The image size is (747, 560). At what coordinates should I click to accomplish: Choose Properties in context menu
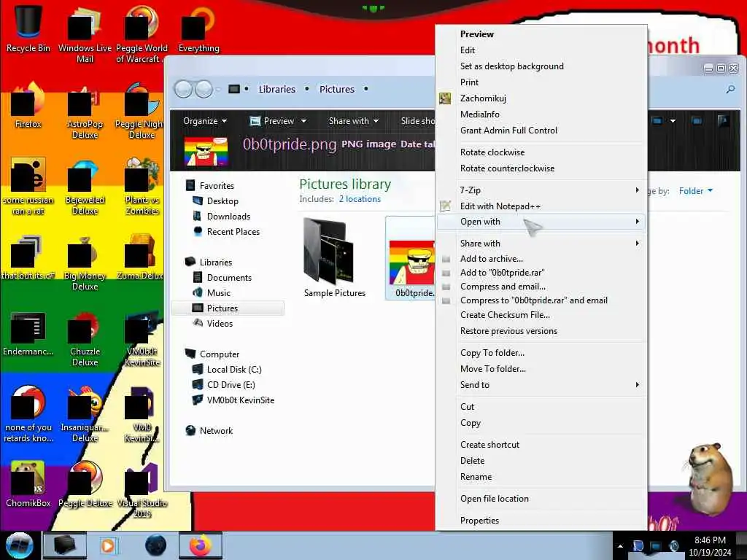point(541,521)
